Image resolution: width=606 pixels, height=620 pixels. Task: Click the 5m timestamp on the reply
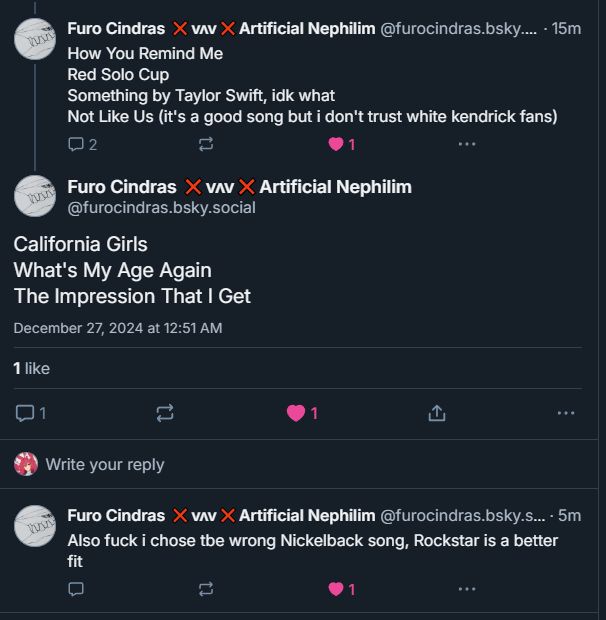[x=569, y=516]
